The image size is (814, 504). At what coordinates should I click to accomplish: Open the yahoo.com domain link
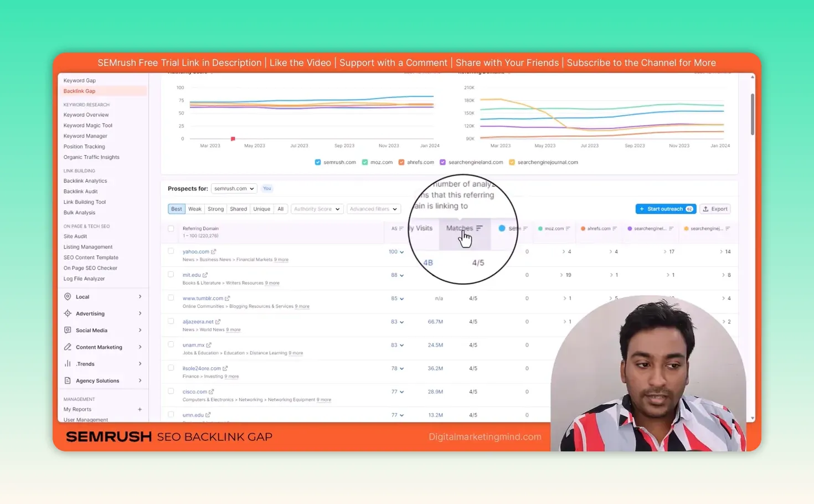point(196,251)
